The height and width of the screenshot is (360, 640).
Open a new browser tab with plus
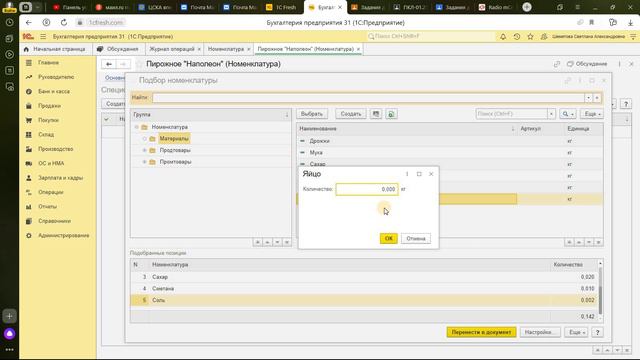coord(527,7)
